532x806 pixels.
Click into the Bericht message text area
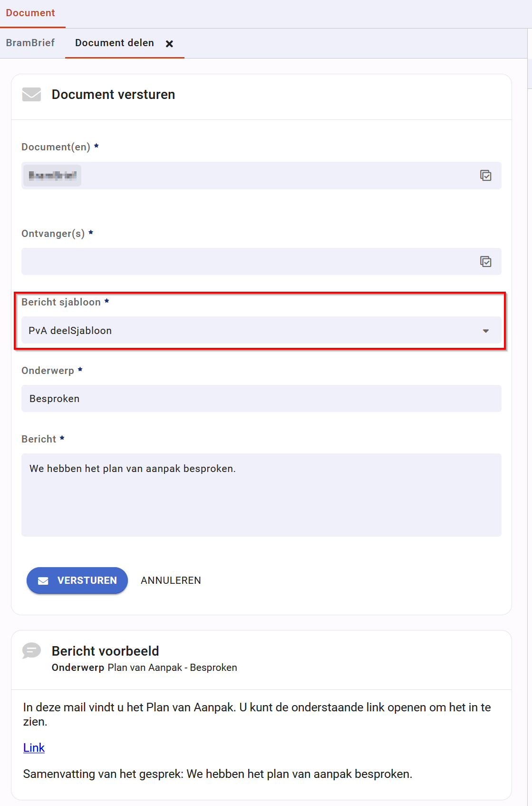pyautogui.click(x=261, y=495)
